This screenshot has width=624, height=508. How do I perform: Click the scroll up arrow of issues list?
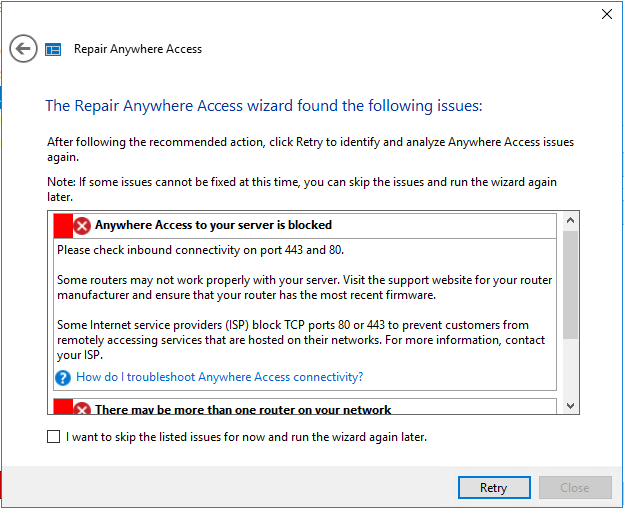coord(570,220)
